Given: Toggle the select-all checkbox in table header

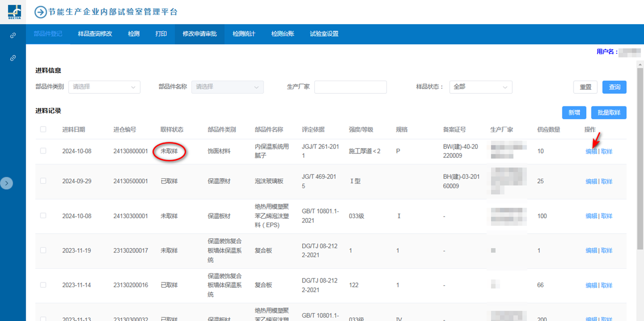Looking at the screenshot, I should (x=43, y=130).
